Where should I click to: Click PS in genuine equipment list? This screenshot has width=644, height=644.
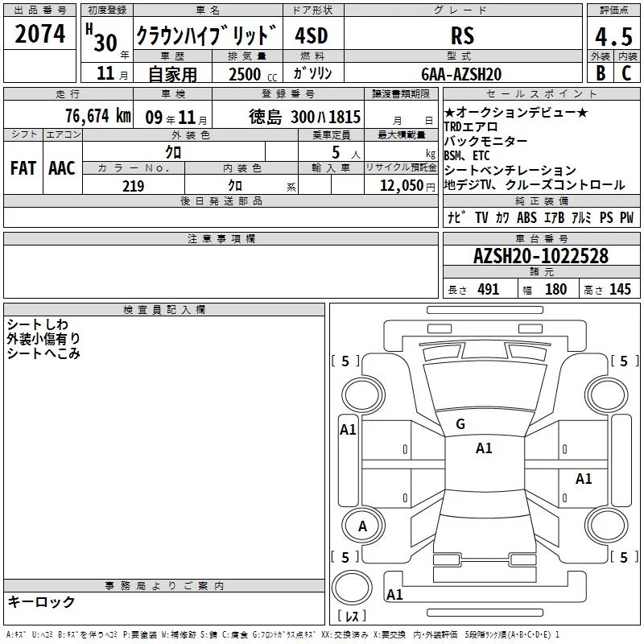coord(606,217)
